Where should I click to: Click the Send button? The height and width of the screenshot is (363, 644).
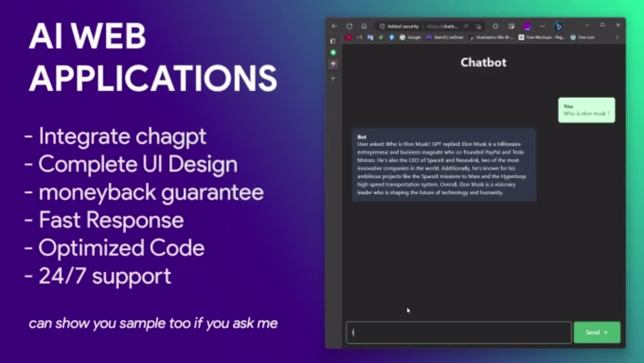(597, 332)
